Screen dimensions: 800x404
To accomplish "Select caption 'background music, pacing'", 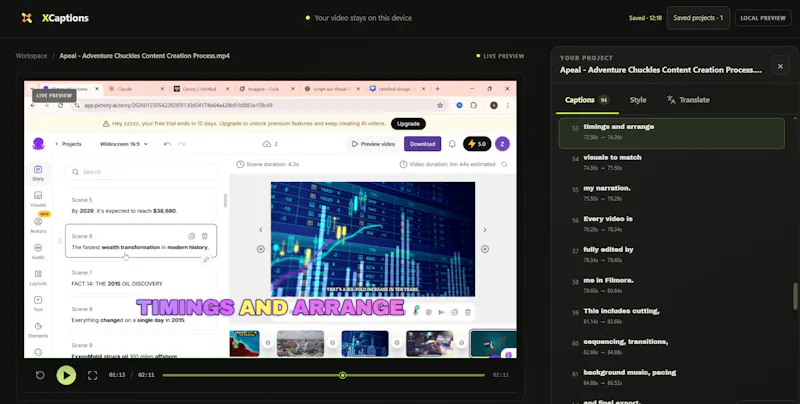I will (671, 376).
